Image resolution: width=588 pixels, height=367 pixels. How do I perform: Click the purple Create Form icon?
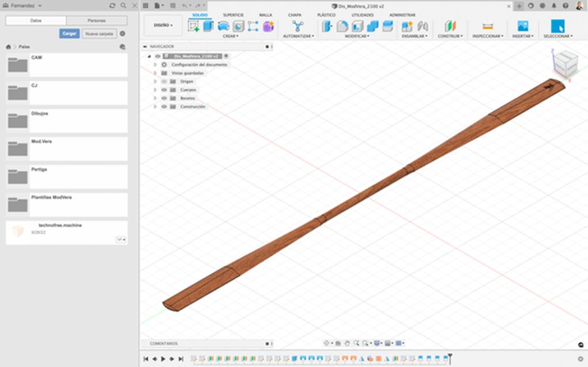[268, 26]
